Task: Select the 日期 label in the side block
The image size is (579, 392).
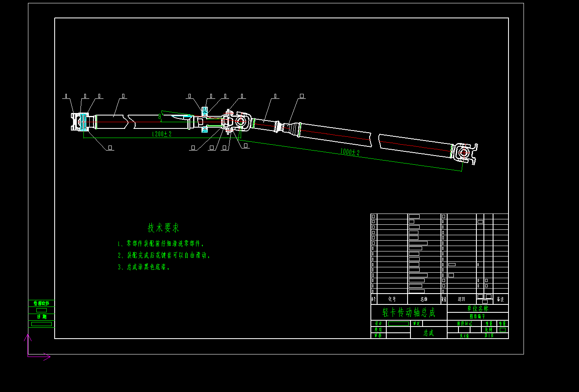Action: click(41, 317)
